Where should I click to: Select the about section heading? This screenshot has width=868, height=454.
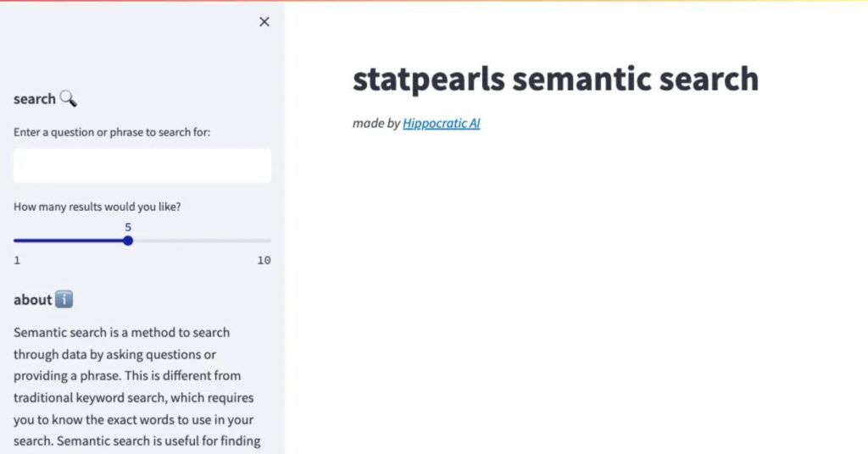(33, 300)
